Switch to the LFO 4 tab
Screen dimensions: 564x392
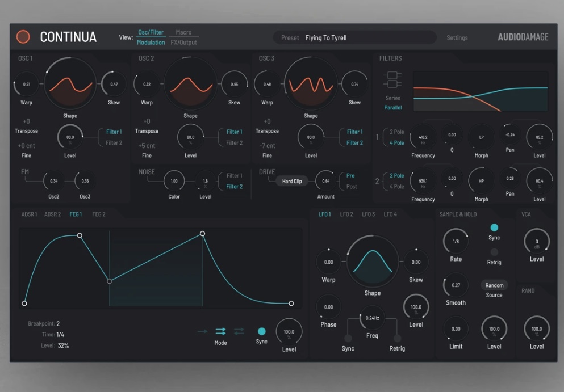(x=390, y=214)
